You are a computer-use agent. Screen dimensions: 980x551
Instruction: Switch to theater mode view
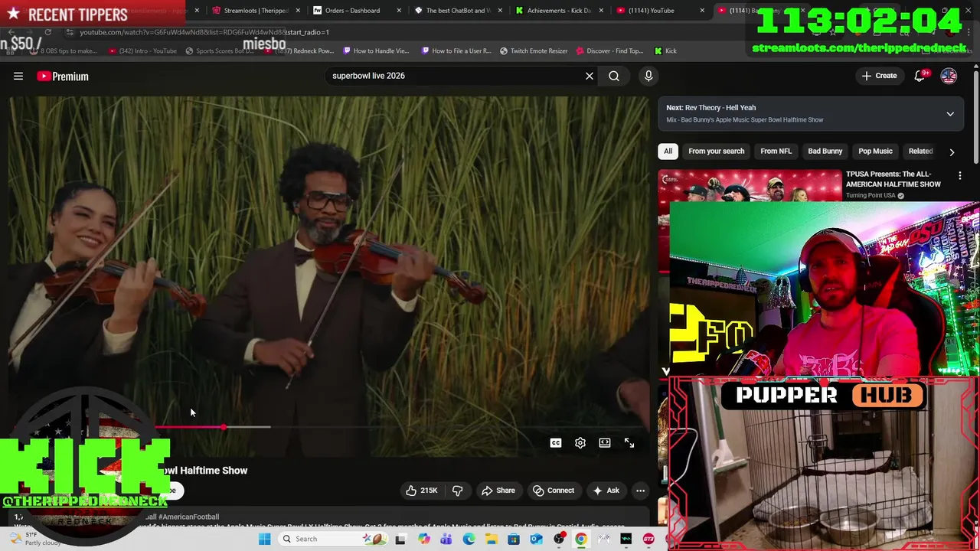point(605,443)
